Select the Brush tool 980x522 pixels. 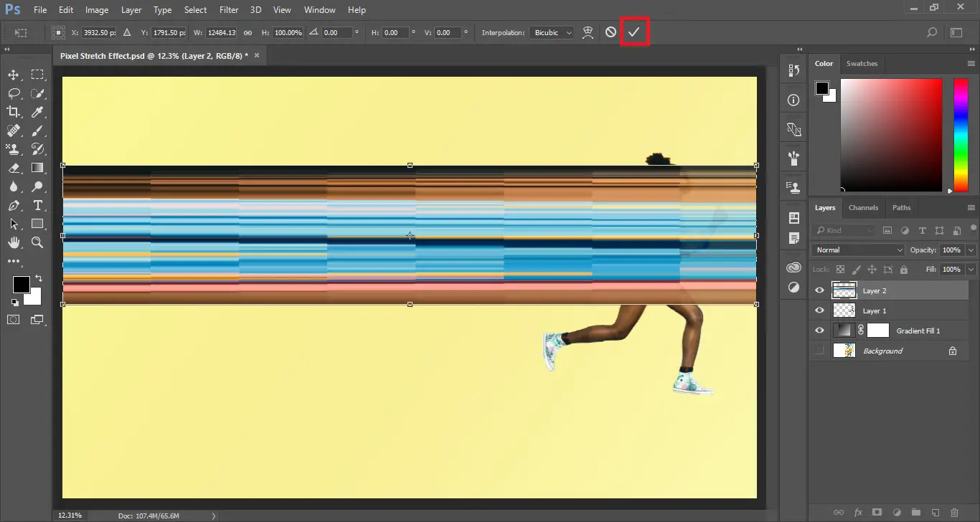(38, 130)
